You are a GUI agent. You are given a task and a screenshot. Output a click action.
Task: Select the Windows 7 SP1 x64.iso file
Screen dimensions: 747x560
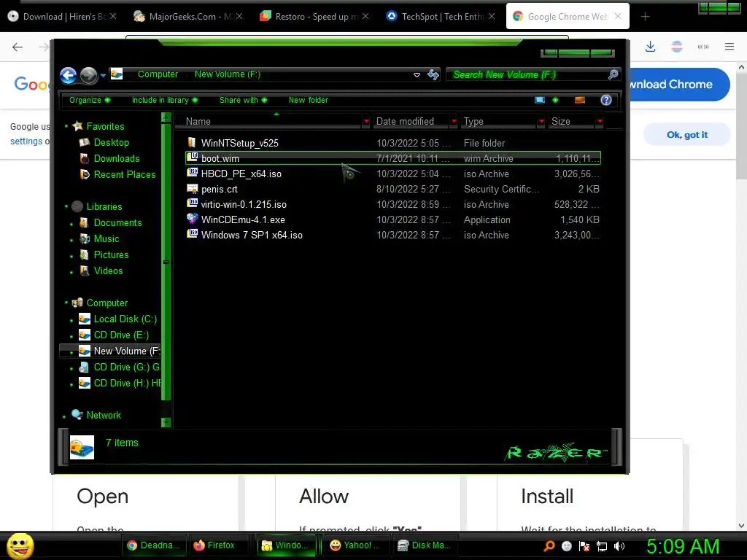pos(252,236)
